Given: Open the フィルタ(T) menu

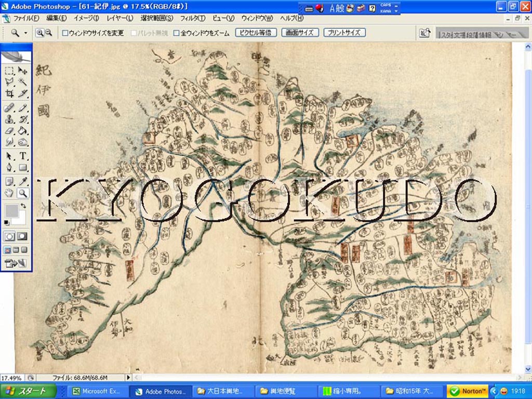Looking at the screenshot, I should (x=192, y=18).
